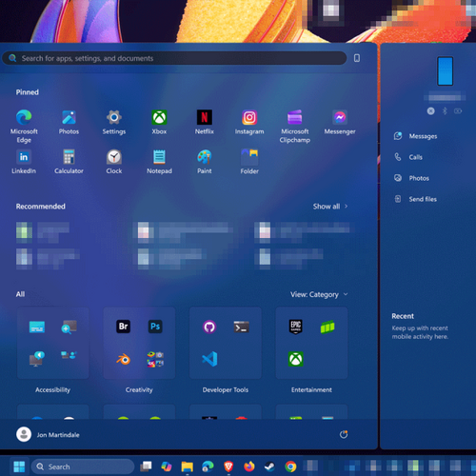
Task: Open Visual Studio Code in Developer Tools
Action: 209,359
